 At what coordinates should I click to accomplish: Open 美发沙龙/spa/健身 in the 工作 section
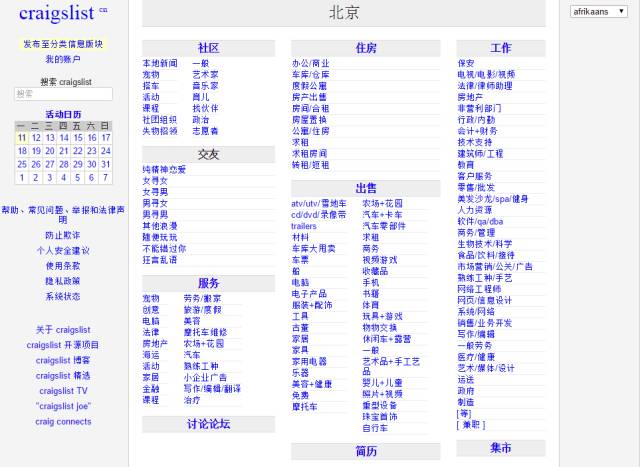(x=493, y=199)
